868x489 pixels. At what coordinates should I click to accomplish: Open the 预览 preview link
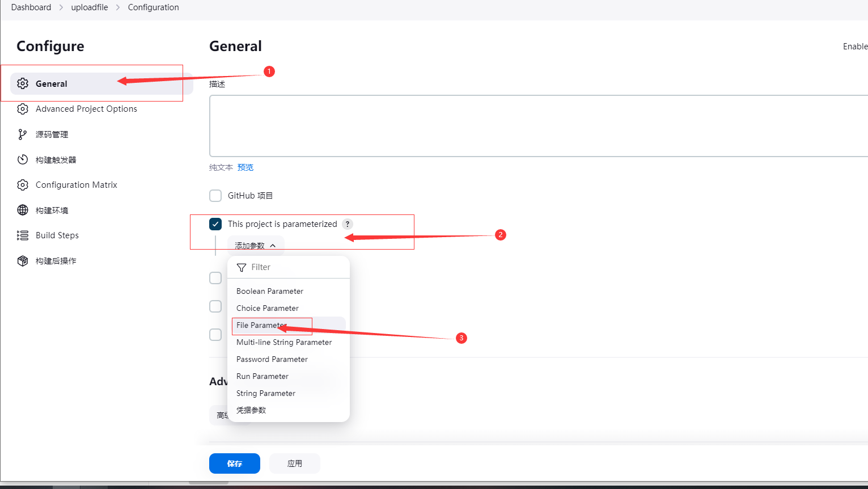pyautogui.click(x=245, y=167)
